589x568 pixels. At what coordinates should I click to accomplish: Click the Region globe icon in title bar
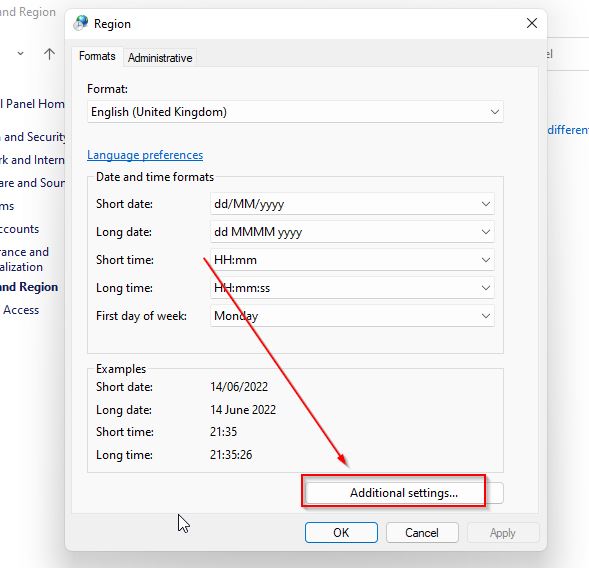coord(81,23)
